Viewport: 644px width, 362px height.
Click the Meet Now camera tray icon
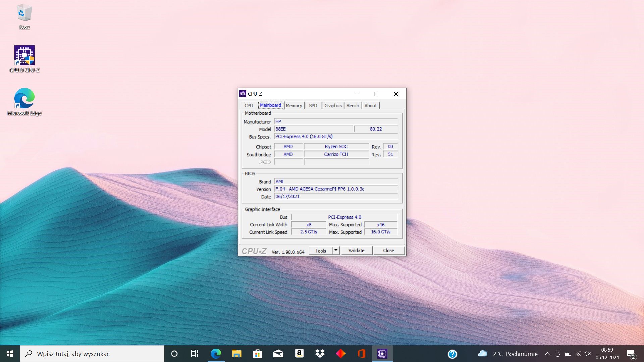tap(558, 354)
